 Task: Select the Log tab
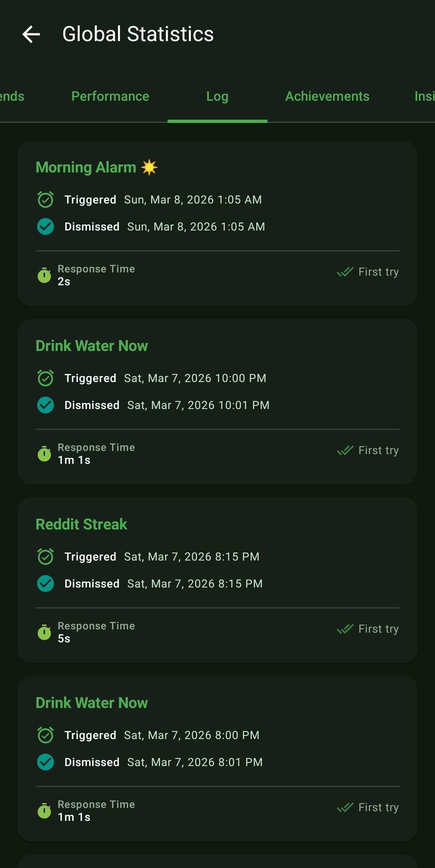pyautogui.click(x=217, y=96)
